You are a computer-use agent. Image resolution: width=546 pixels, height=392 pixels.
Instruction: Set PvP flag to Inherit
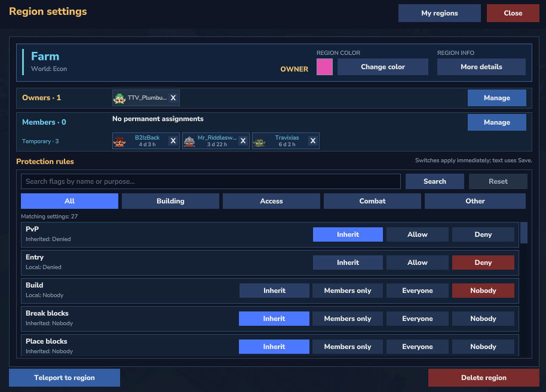coord(348,234)
